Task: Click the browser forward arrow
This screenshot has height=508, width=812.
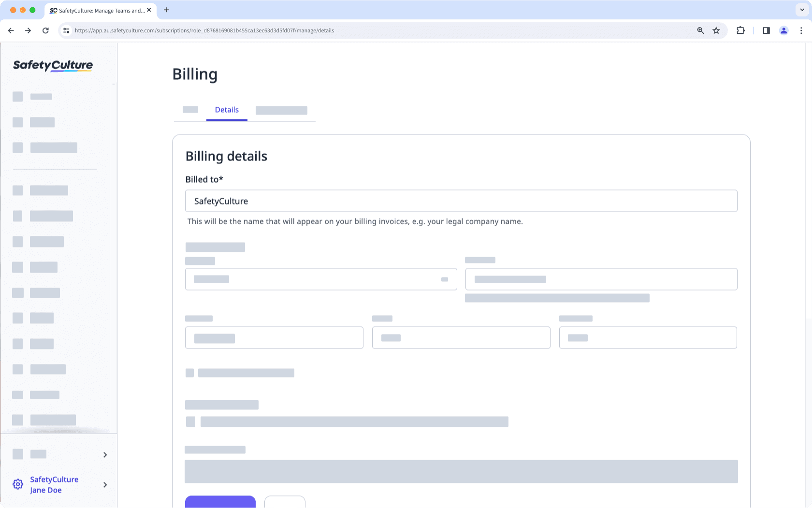Action: (x=28, y=30)
